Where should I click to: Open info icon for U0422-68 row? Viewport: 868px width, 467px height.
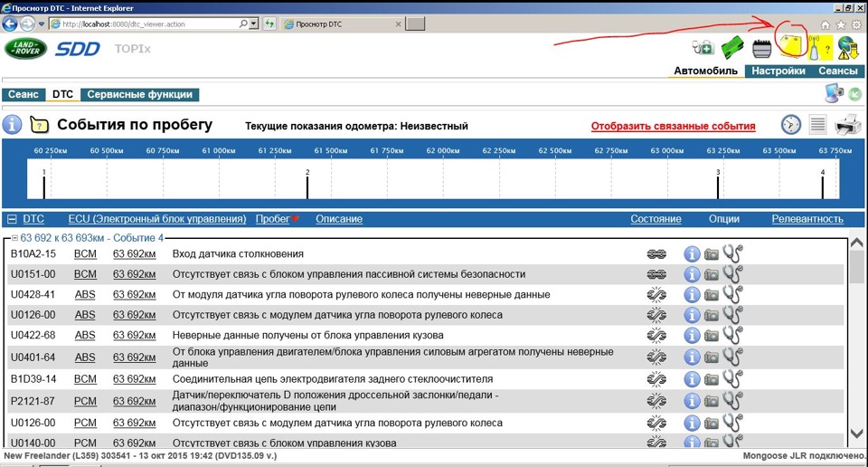pos(692,336)
